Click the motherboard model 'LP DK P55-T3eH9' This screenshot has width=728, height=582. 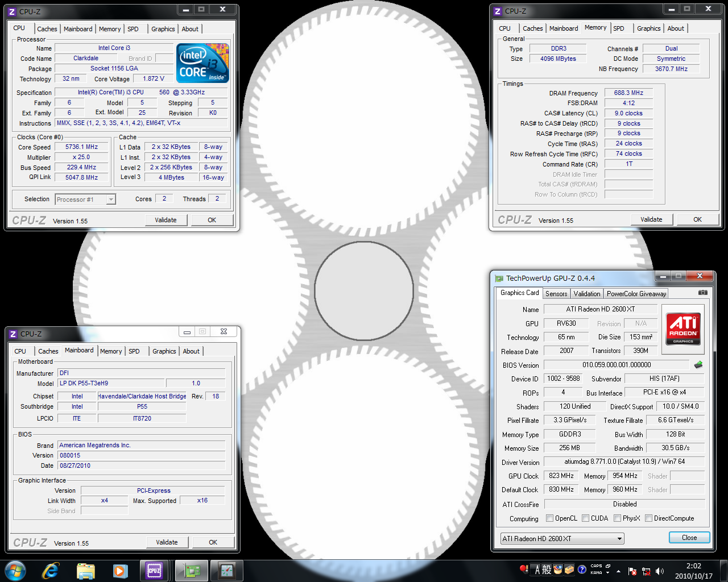tap(111, 383)
